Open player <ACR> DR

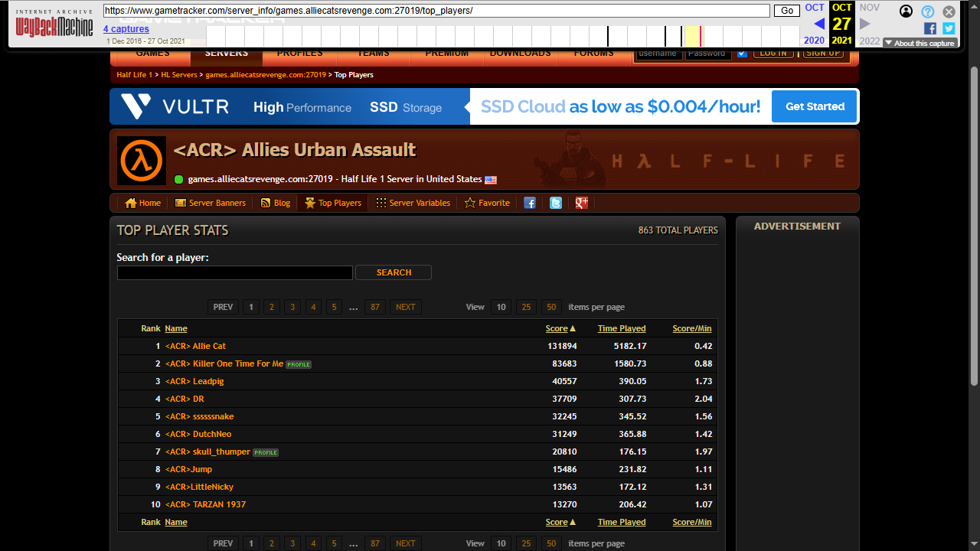185,399
